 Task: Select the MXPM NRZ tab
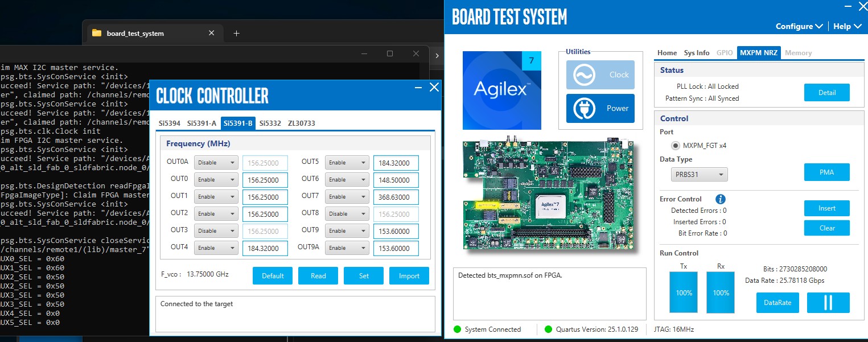[759, 53]
